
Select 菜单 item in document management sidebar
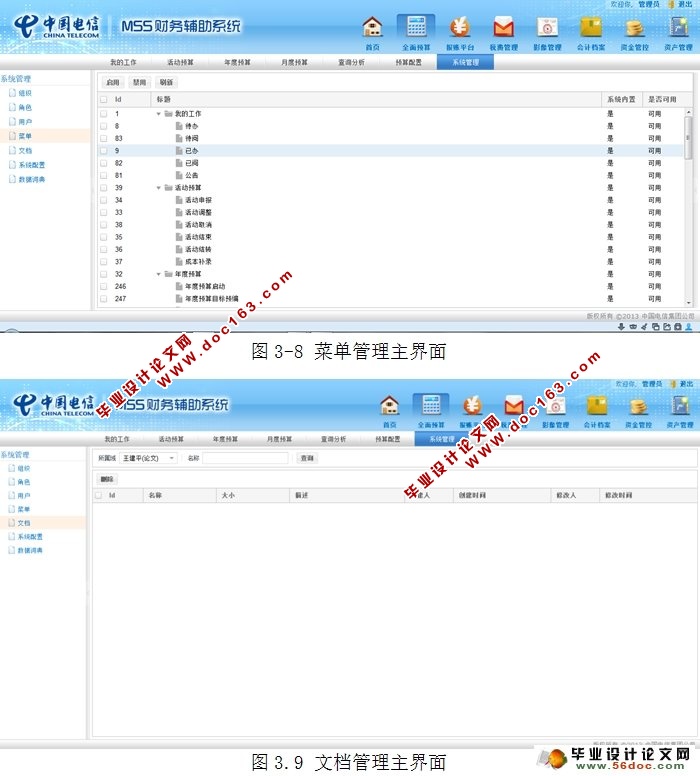coord(24,509)
